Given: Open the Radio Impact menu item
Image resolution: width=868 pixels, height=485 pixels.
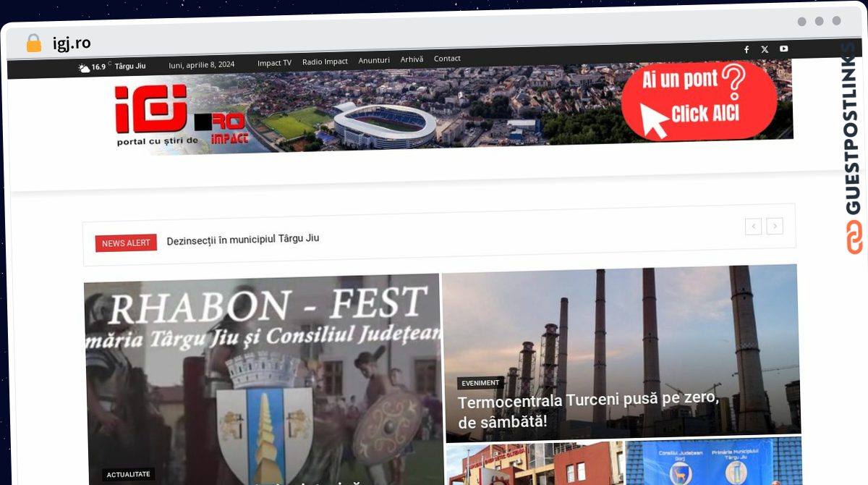Looking at the screenshot, I should (325, 62).
